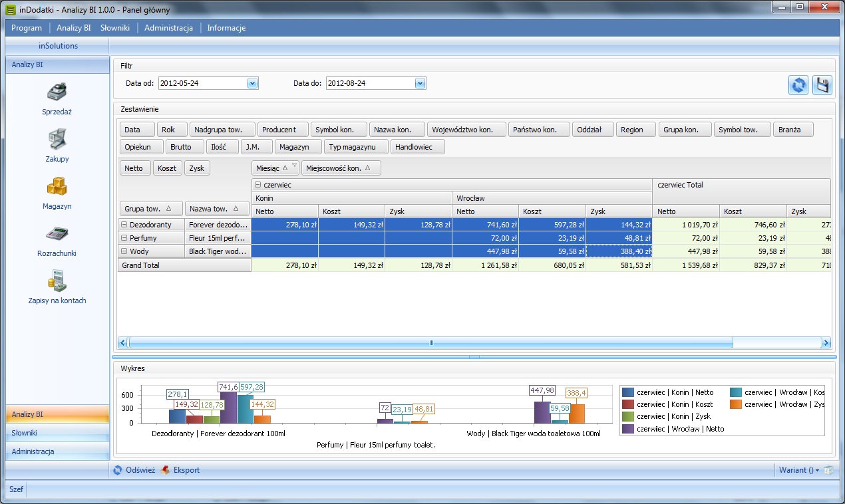The height and width of the screenshot is (504, 845).
Task: Click the inDodatki app icon in title bar
Action: [x=10, y=10]
